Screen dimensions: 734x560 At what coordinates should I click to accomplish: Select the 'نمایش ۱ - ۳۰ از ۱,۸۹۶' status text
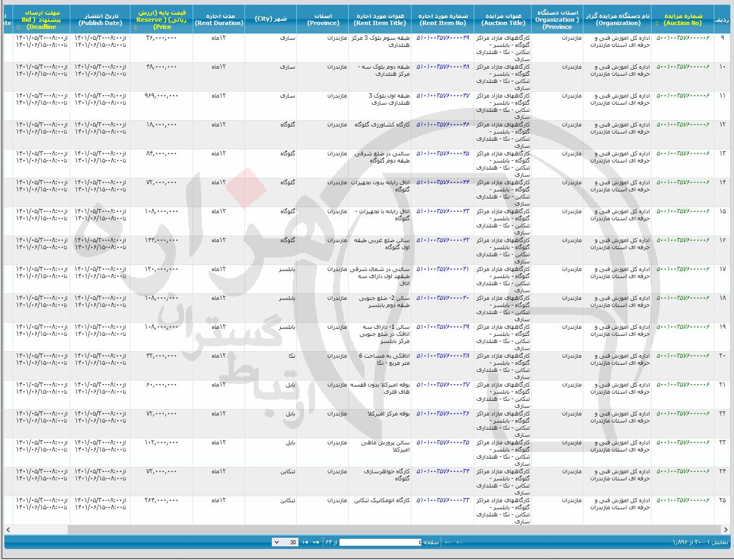(x=700, y=542)
